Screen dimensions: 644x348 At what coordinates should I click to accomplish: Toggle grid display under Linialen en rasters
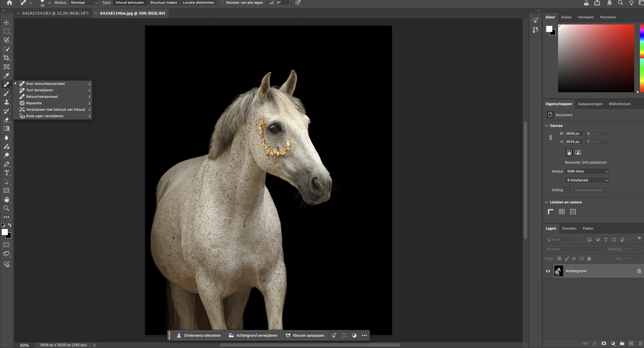[561, 212]
